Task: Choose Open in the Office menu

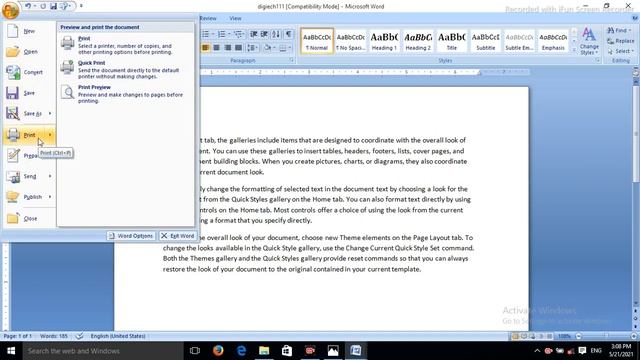Action: pyautogui.click(x=29, y=52)
